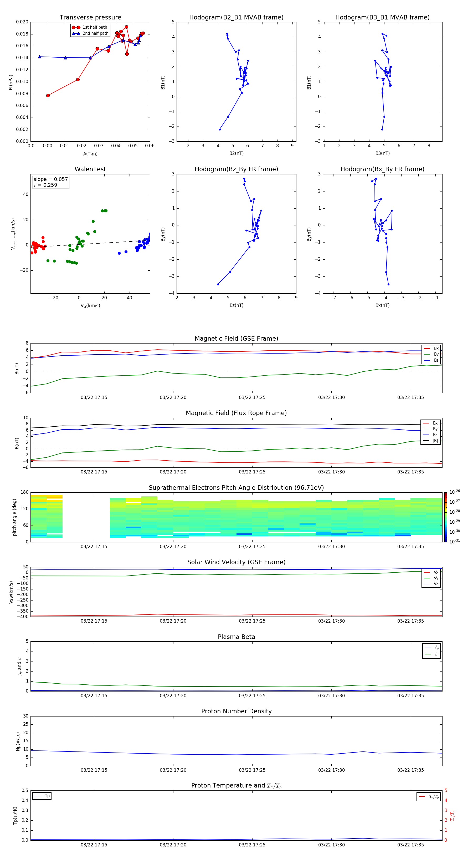Click 'Suprathermal Electrons Pitch Angle Distribution' title
This screenshot has height=868, width=473.
point(236,488)
